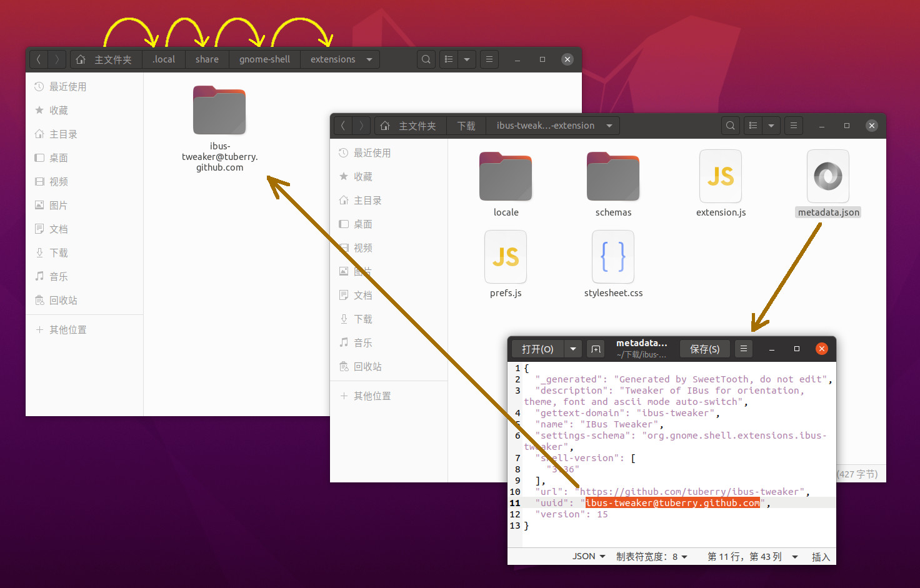Open 最近使用 in download window sidebar

(389, 153)
